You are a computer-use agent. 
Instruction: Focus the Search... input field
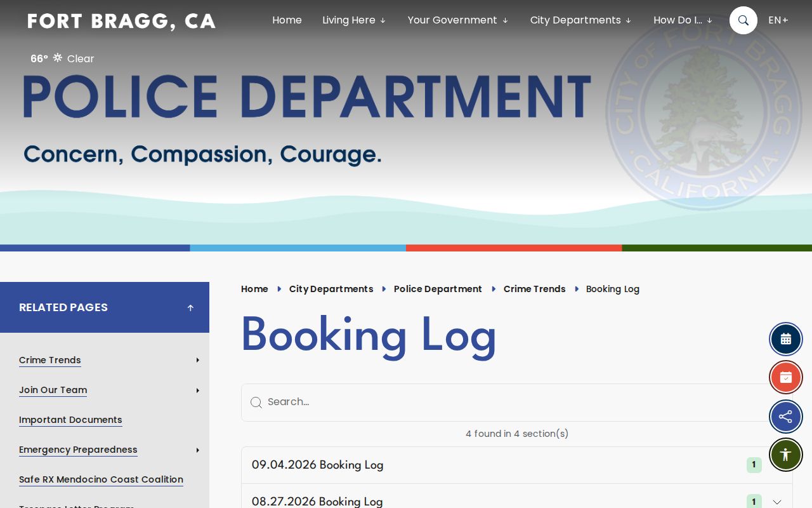click(517, 403)
